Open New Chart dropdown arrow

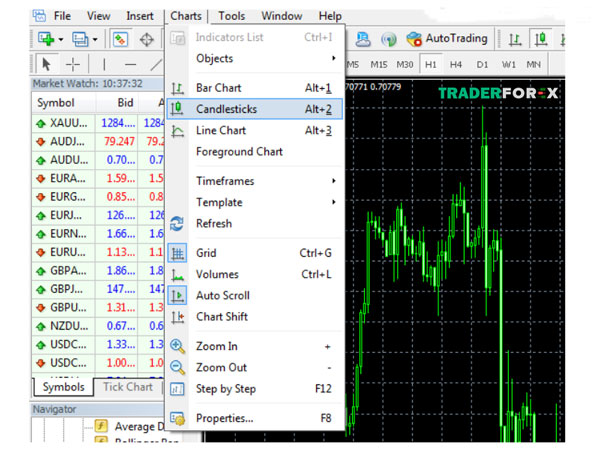coord(60,39)
